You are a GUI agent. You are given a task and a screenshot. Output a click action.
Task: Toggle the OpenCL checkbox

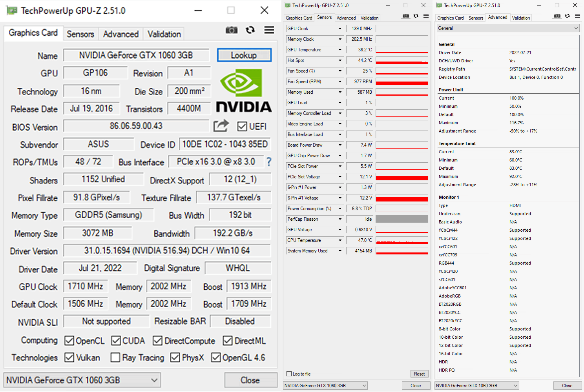(x=69, y=341)
